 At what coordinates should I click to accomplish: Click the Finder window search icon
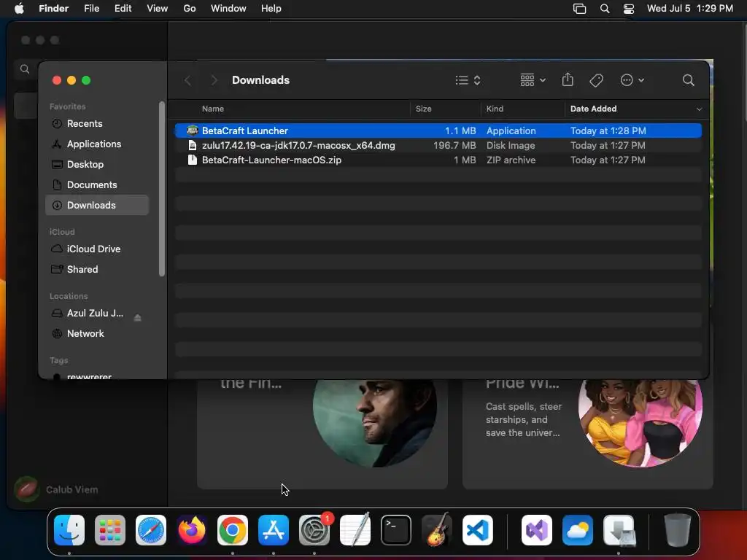click(x=689, y=80)
